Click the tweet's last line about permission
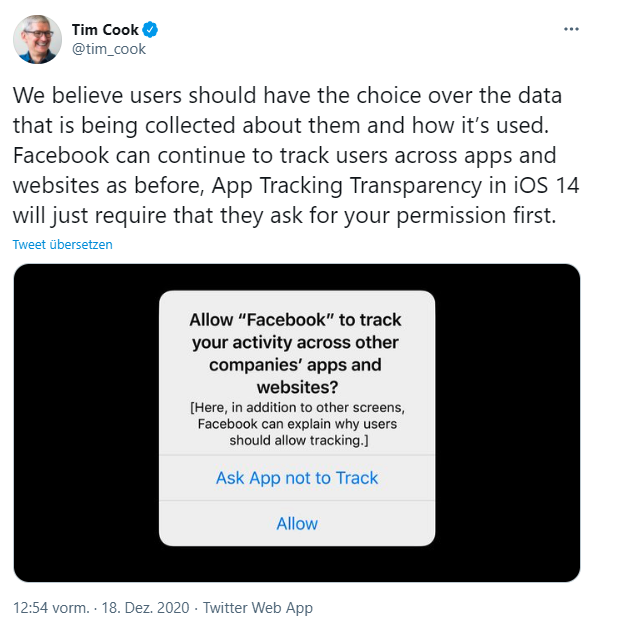Image resolution: width=621 pixels, height=619 pixels. click(283, 216)
